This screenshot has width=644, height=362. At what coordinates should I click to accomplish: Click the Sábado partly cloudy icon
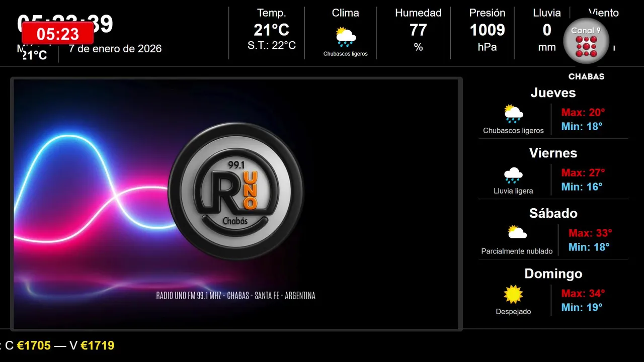tap(517, 232)
